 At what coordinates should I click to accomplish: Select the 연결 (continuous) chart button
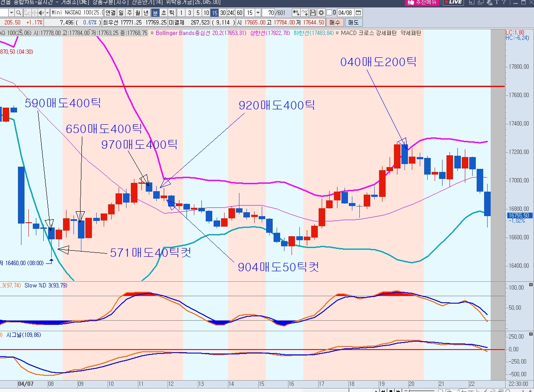(x=110, y=13)
